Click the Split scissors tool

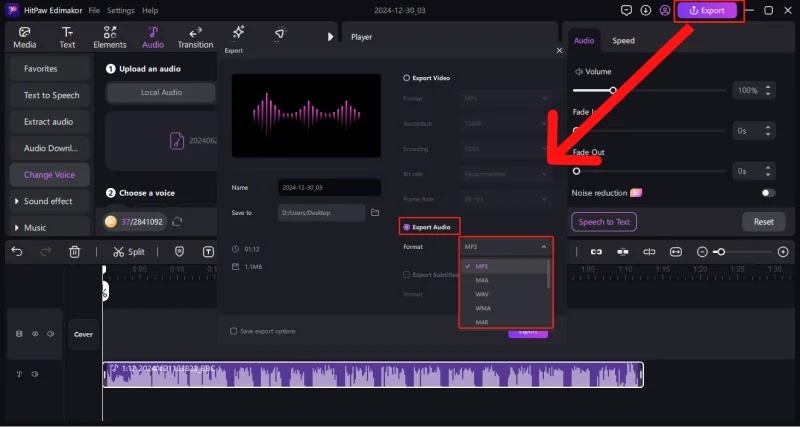click(x=129, y=252)
